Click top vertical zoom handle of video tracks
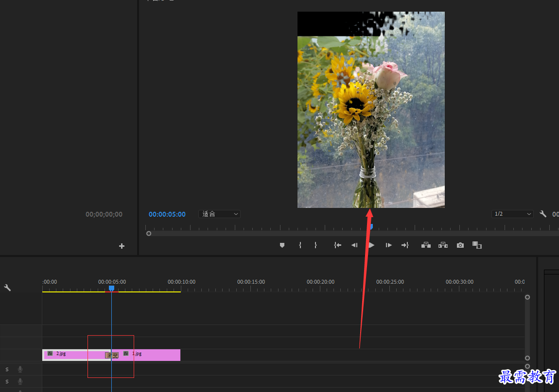 [527, 297]
